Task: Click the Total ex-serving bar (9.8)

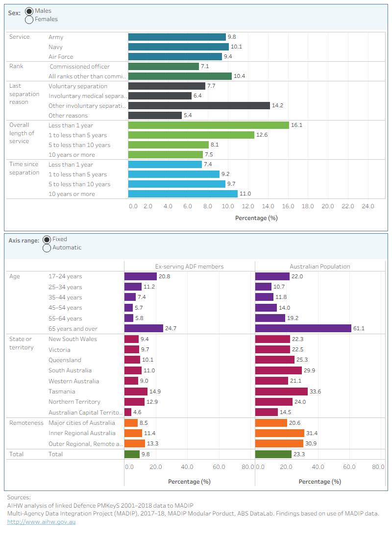Action: coord(132,454)
